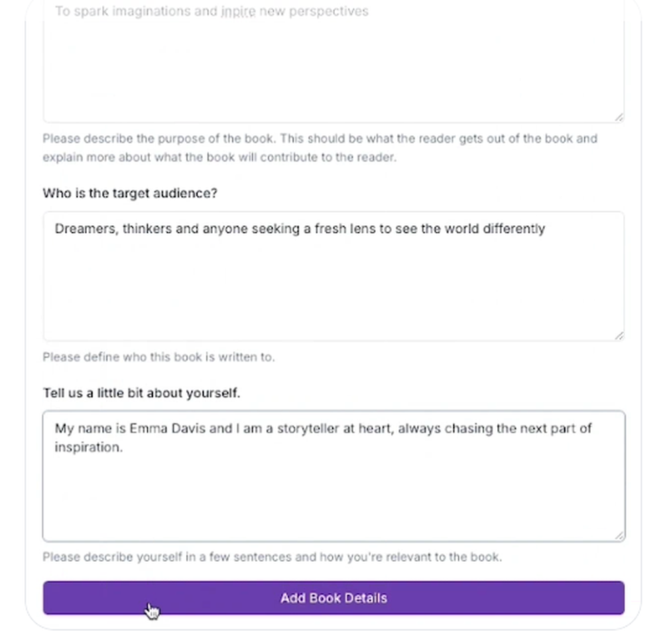Image resolution: width=663 pixels, height=644 pixels.
Task: Click the "Tell us a little bit about yourself." label
Action: 141,393
